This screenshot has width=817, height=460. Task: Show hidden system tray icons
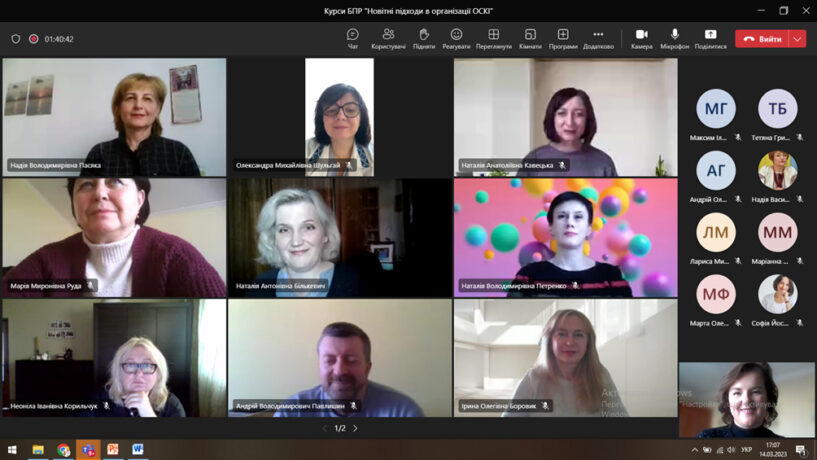tap(694, 450)
